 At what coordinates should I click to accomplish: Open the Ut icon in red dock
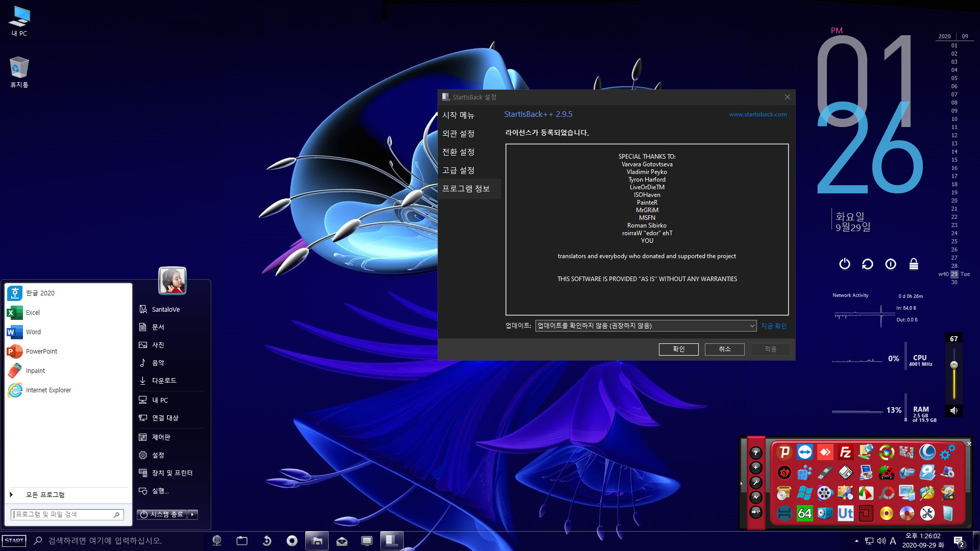(845, 513)
